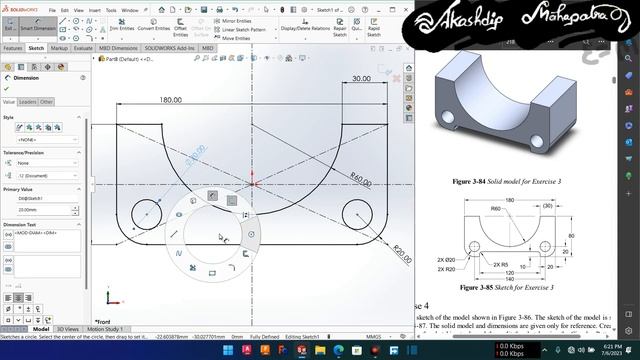This screenshot has width=640, height=360.
Task: Open the Line tool dropdown arrow
Action: pos(69,21)
